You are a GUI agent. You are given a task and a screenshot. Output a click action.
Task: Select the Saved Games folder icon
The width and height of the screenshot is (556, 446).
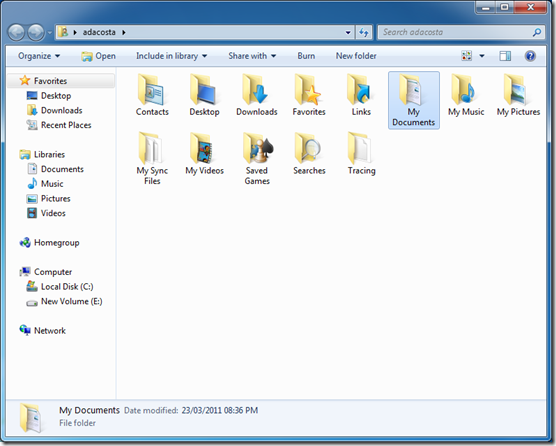click(257, 149)
